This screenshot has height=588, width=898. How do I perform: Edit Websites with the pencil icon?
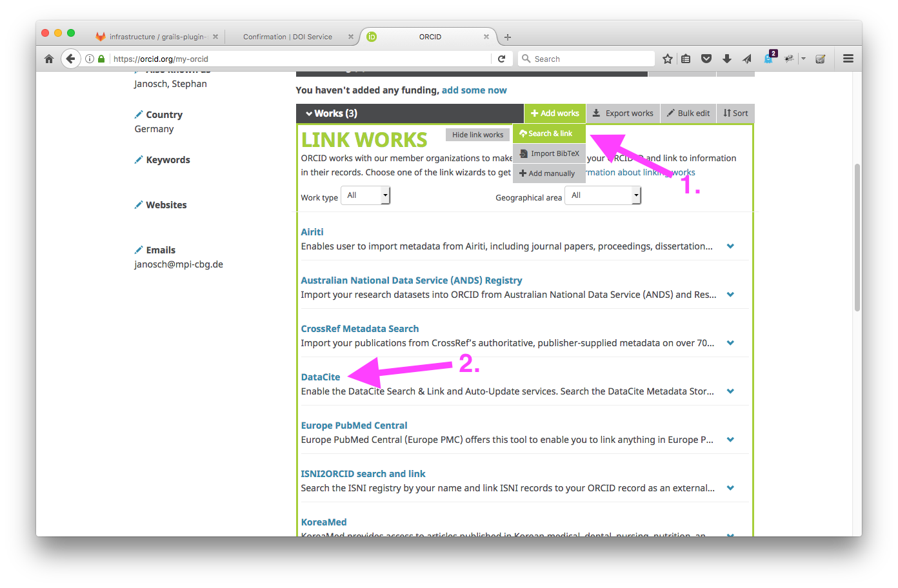(138, 204)
